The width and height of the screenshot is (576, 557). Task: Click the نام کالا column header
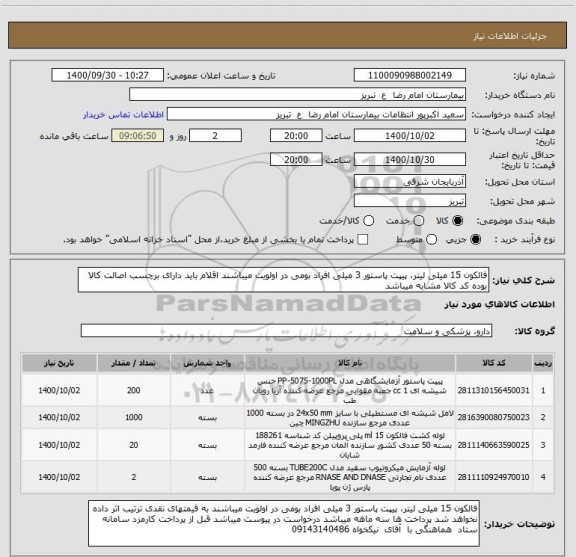350,363
